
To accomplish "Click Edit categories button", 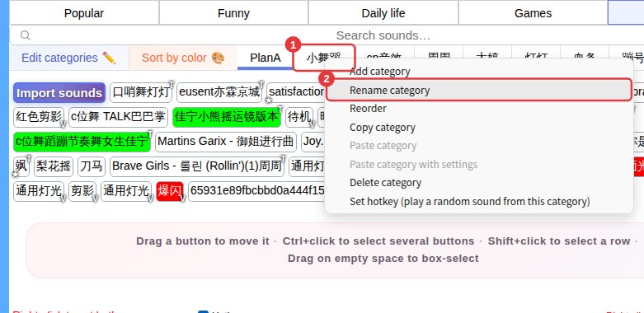I will pyautogui.click(x=69, y=58).
